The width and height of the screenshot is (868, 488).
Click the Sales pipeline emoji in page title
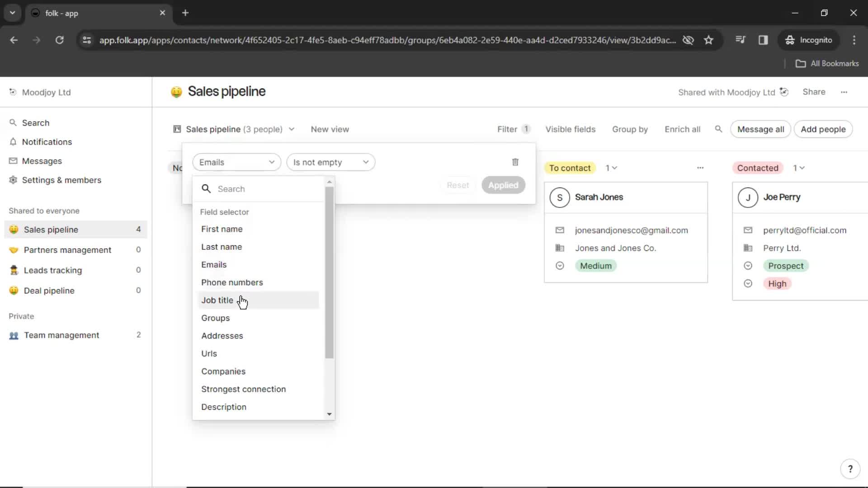point(176,92)
